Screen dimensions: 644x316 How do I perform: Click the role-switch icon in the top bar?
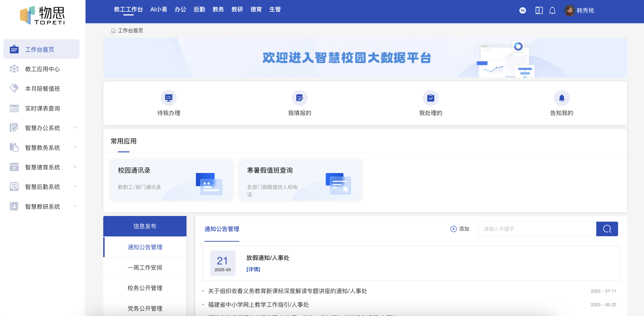tap(523, 10)
